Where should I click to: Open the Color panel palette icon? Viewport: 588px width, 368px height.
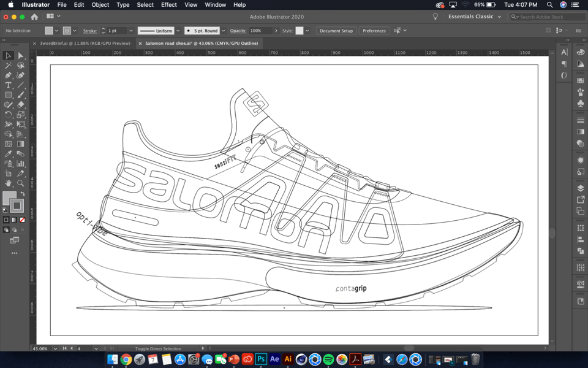(x=581, y=52)
